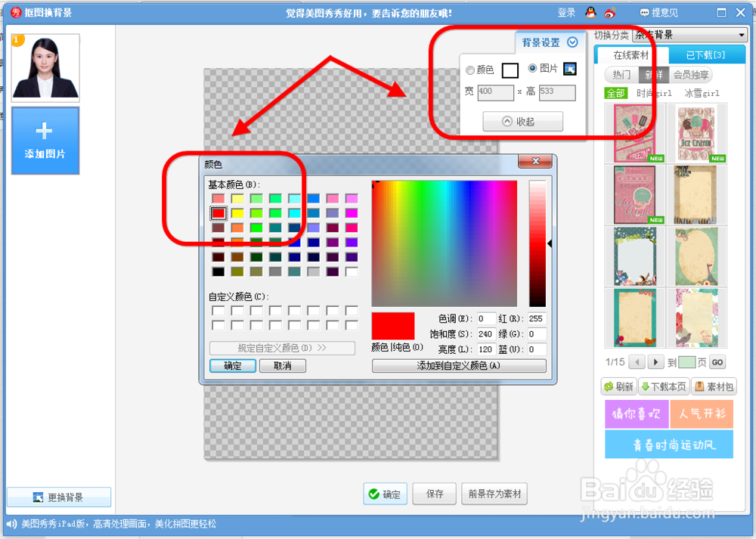
Task: Cancel color dialog with 取消
Action: [x=283, y=366]
